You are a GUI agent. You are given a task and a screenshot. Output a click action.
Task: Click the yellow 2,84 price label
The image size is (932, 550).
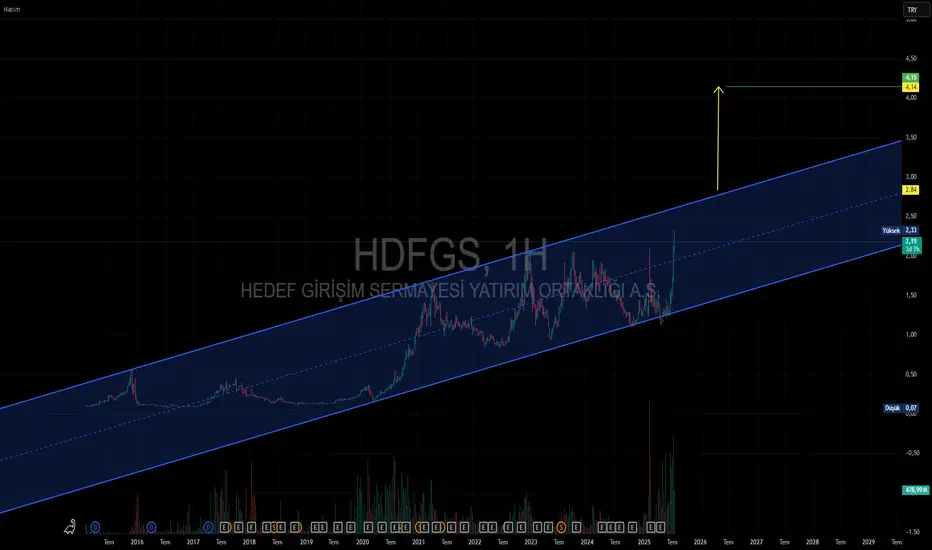(911, 190)
